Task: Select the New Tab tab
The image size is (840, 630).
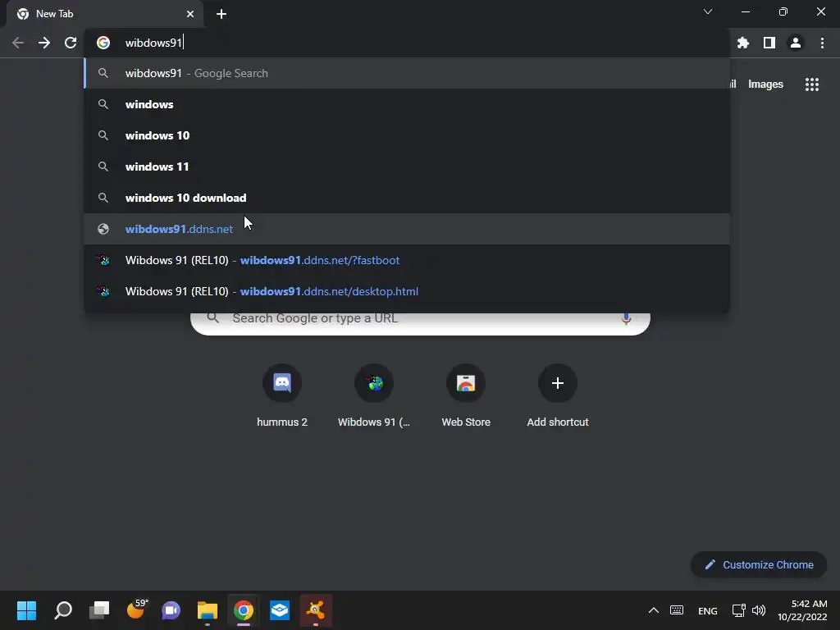Action: [105, 14]
